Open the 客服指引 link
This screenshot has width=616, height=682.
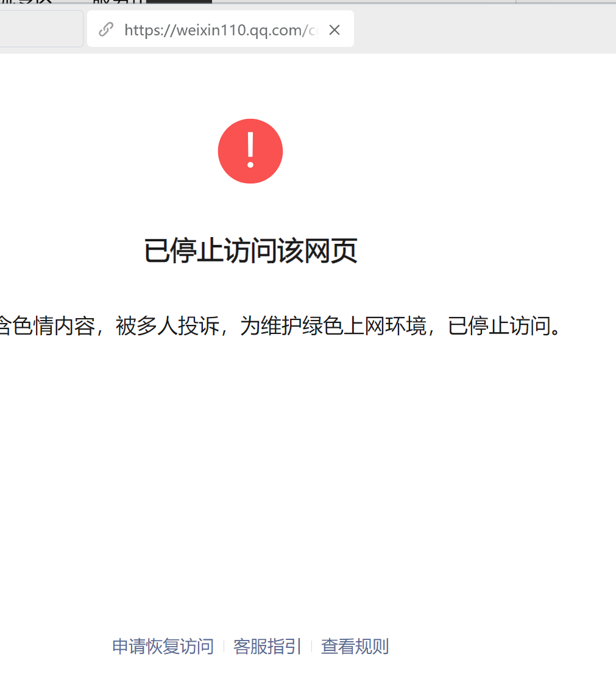267,646
